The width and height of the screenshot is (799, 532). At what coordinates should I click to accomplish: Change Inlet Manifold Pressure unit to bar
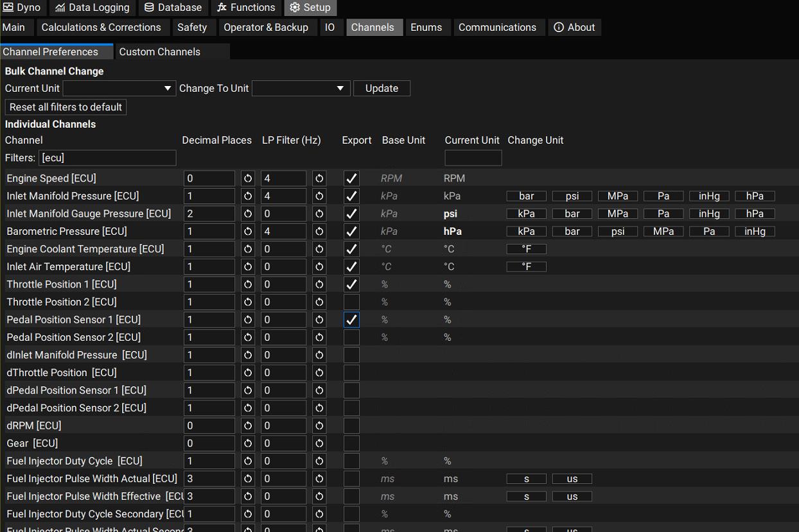tap(527, 196)
